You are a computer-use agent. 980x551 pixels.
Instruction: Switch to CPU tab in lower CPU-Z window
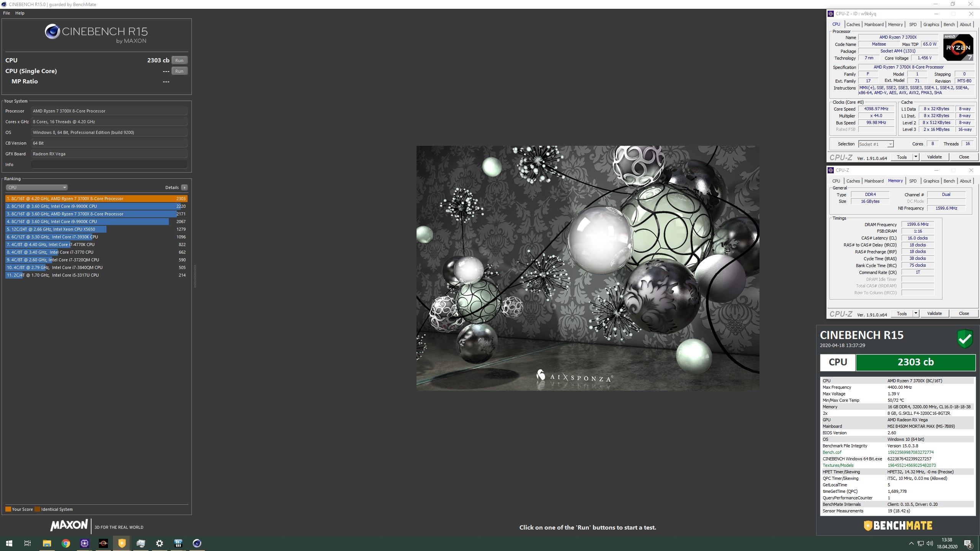click(x=836, y=181)
